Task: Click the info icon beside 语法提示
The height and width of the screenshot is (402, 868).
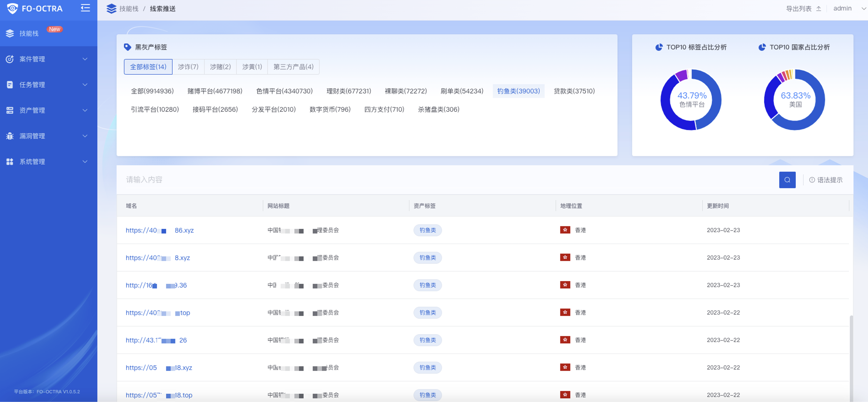Action: pos(812,180)
